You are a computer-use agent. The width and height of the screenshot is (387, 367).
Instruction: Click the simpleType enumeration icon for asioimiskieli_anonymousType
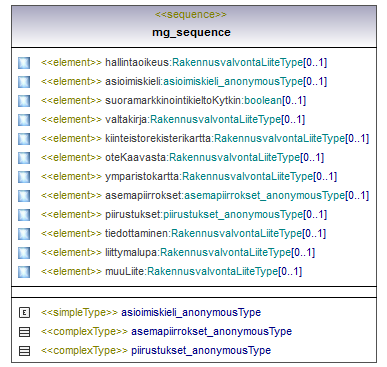24,313
